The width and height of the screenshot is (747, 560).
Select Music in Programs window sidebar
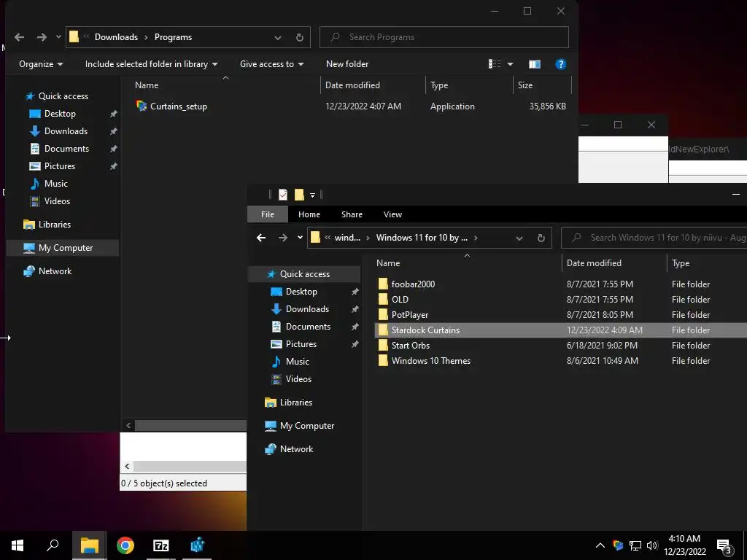(x=55, y=183)
